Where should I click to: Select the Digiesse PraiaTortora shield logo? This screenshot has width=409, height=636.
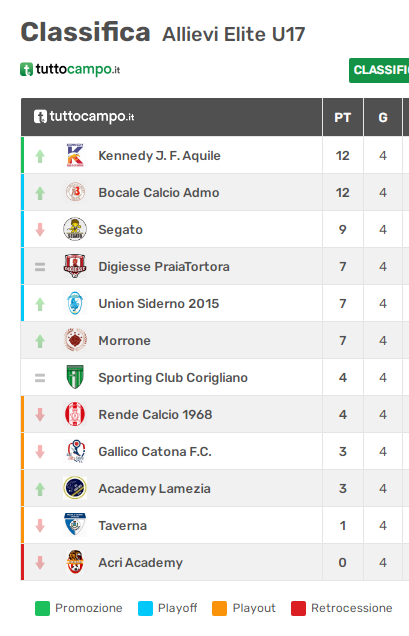coord(75,266)
